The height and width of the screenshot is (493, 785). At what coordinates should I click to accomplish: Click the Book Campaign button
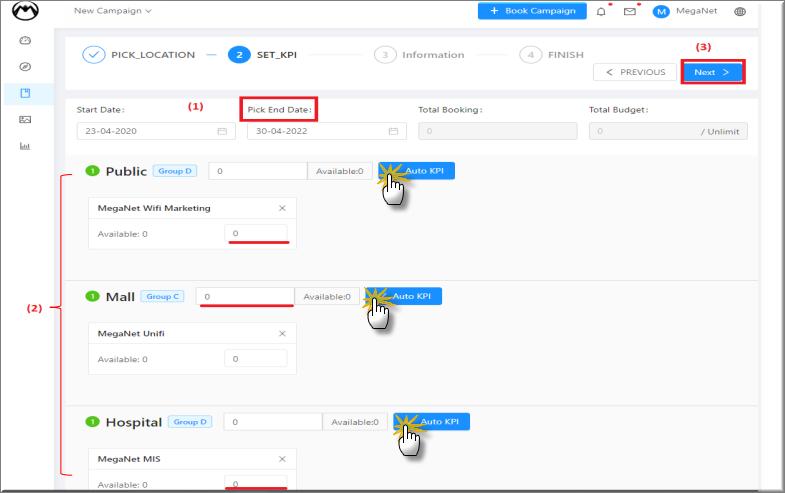532,11
